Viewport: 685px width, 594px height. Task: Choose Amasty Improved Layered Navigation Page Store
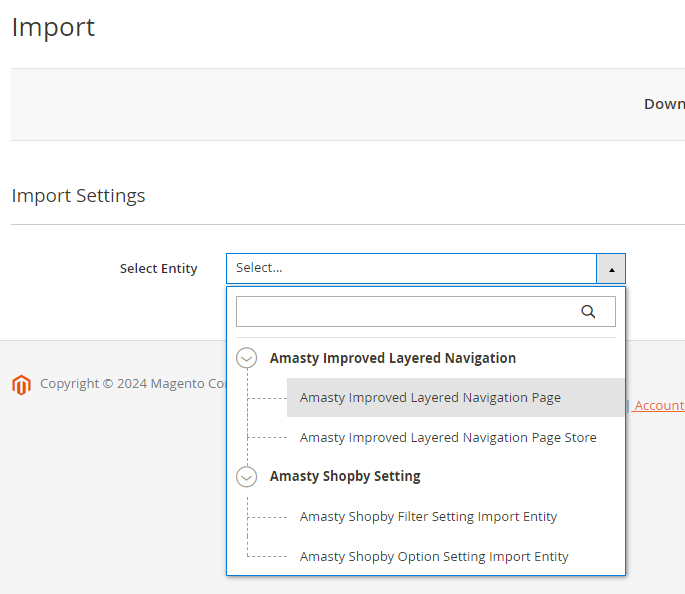[455, 437]
